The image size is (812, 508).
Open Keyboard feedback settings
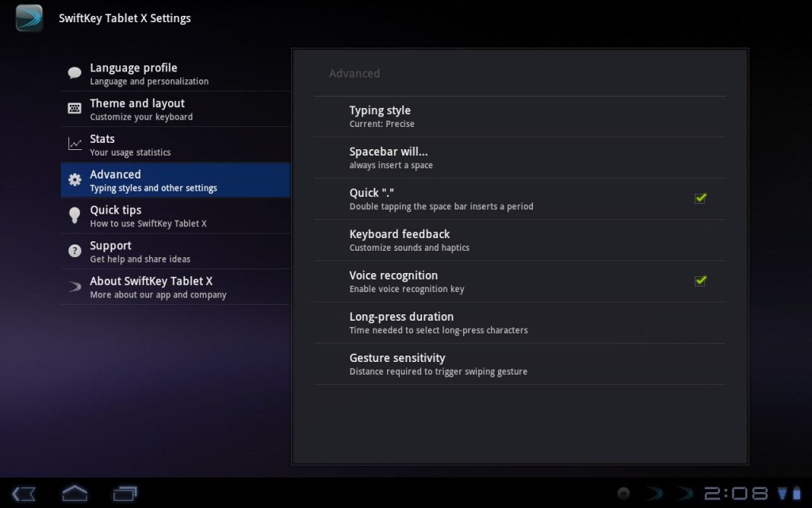[x=519, y=240]
